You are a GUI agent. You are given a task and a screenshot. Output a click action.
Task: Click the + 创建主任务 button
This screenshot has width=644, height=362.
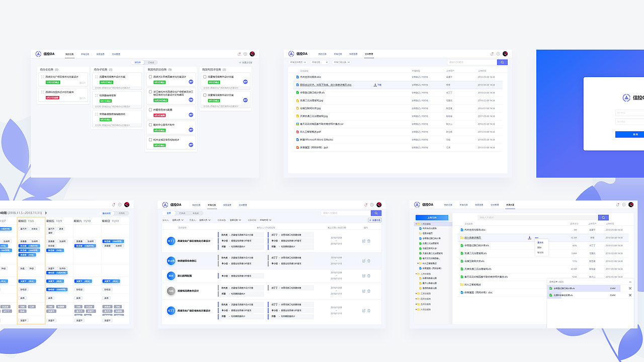tap(246, 62)
